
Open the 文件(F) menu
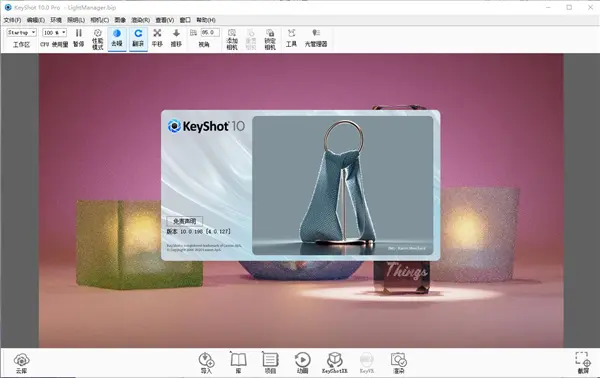tap(12, 20)
